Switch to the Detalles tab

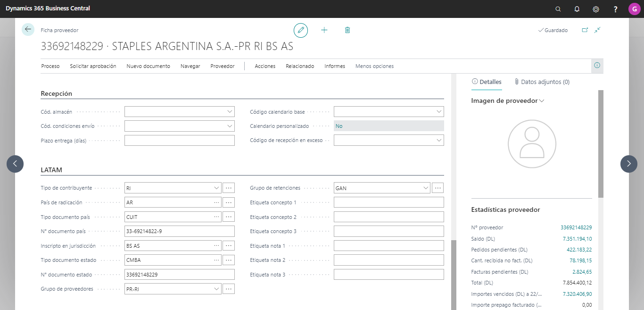[487, 82]
